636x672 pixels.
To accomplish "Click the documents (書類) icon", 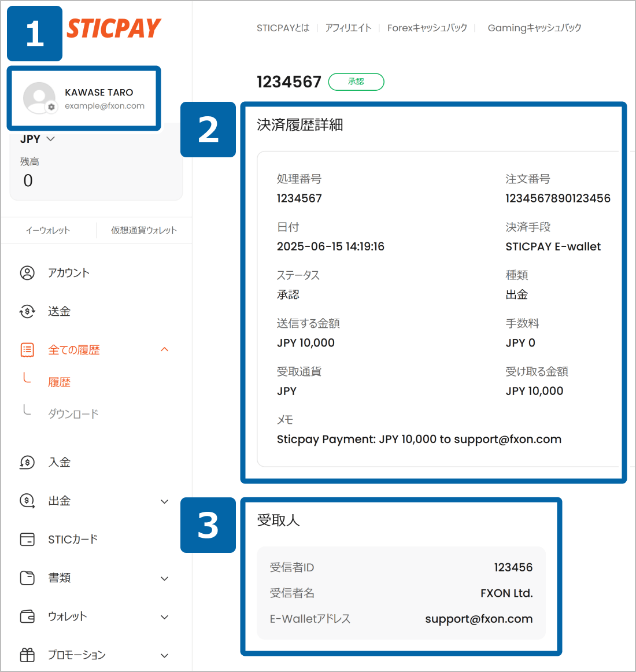I will (x=27, y=578).
